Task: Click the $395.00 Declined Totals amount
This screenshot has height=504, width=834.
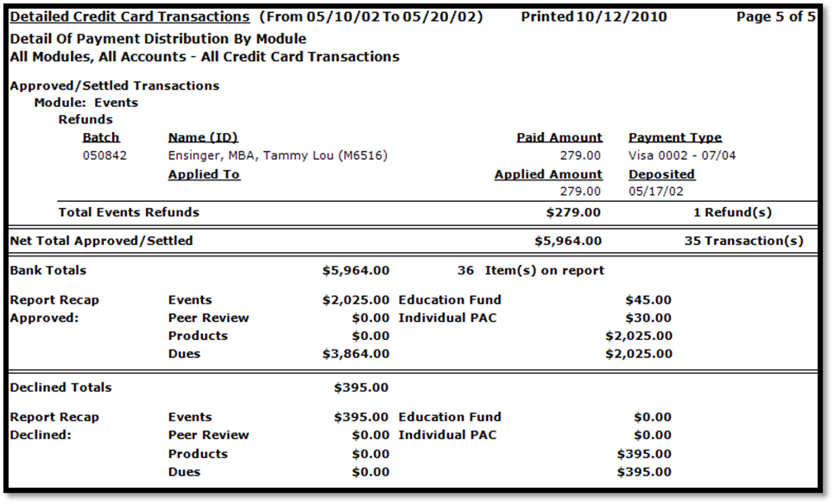Action: click(x=361, y=387)
